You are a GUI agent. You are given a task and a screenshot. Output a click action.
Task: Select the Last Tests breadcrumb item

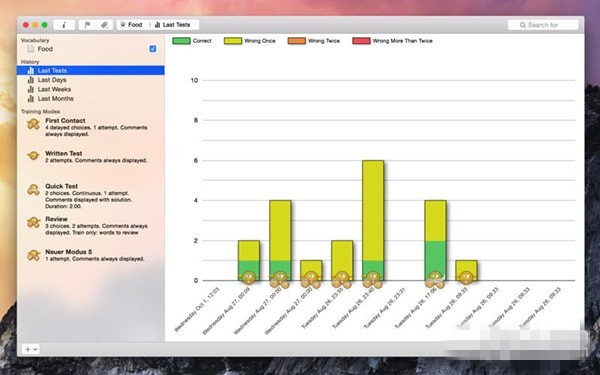point(173,25)
